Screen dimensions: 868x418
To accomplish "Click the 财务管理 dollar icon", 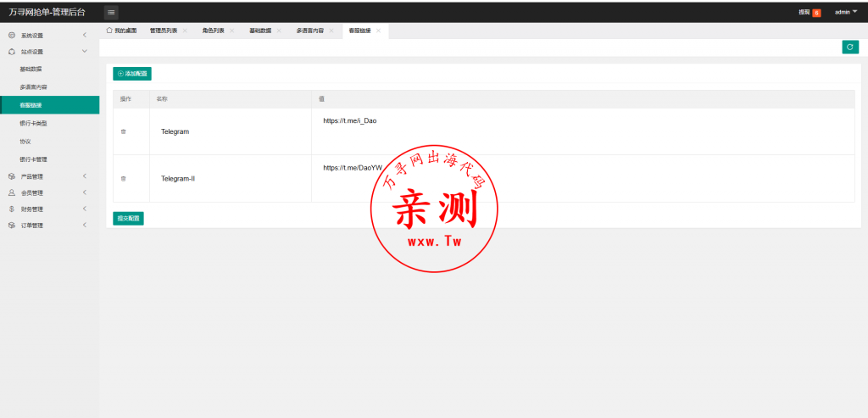I will (12, 209).
